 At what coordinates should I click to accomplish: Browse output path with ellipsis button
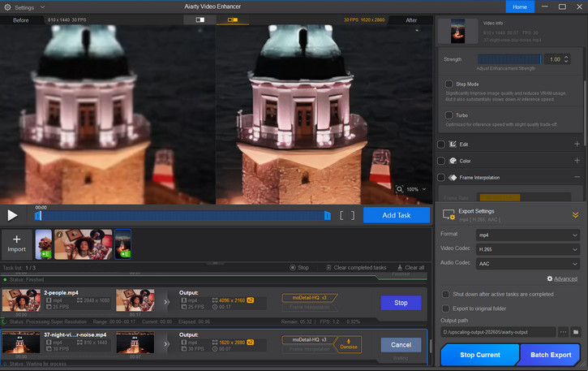coord(563,332)
